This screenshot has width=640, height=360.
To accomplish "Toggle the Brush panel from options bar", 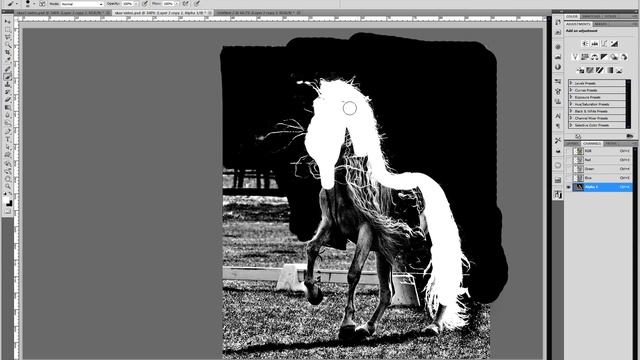I will pos(42,4).
